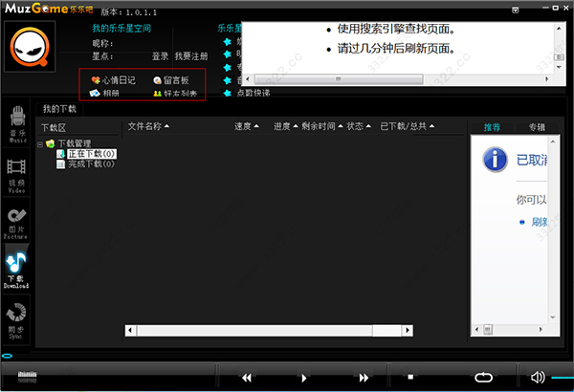Select the 我的下载 tab

coord(59,109)
